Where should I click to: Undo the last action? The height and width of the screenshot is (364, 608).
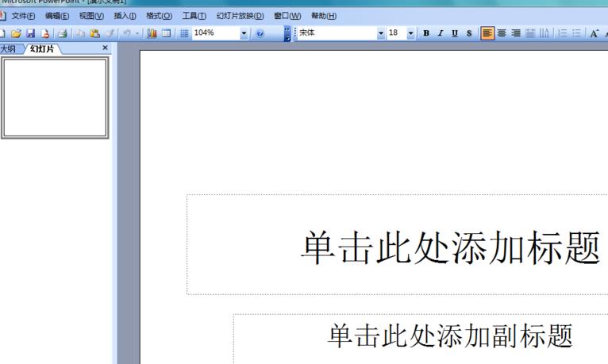127,33
